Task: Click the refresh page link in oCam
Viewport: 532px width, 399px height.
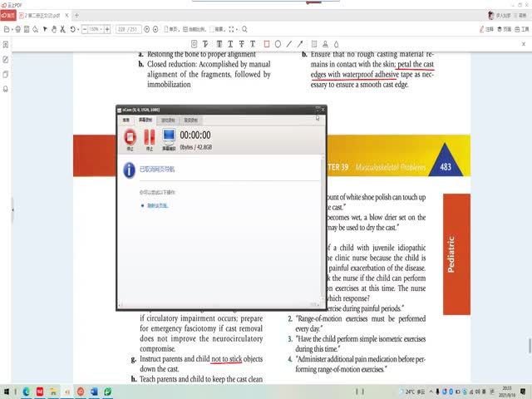Action: (157, 205)
